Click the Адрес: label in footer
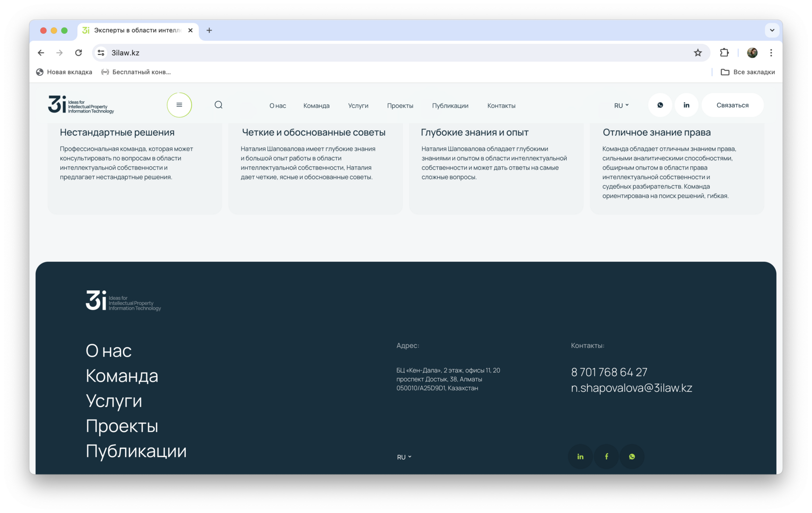The image size is (812, 513). [x=408, y=345]
